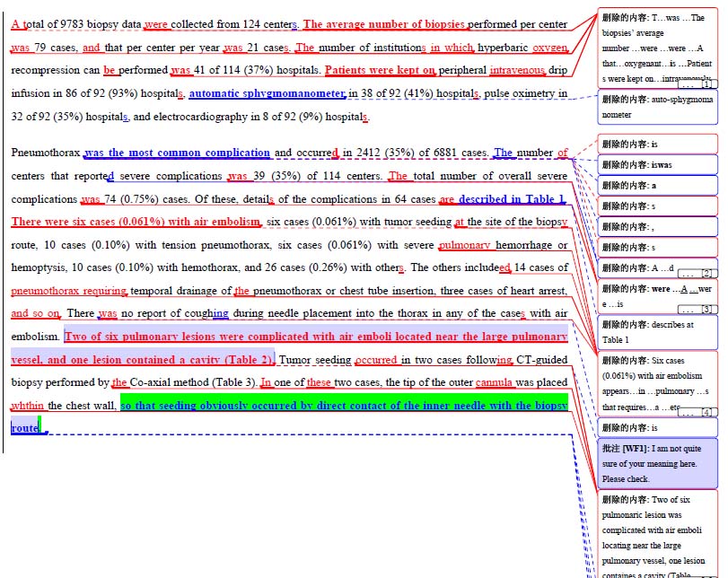This screenshot has width=728, height=578.
Task: Select the 'describes at Table 1' deletion balloon
Action: pyautogui.click(x=657, y=332)
